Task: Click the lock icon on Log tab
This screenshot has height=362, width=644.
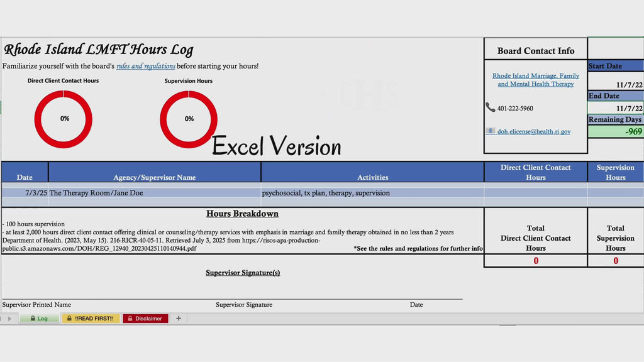Action: tap(33, 319)
